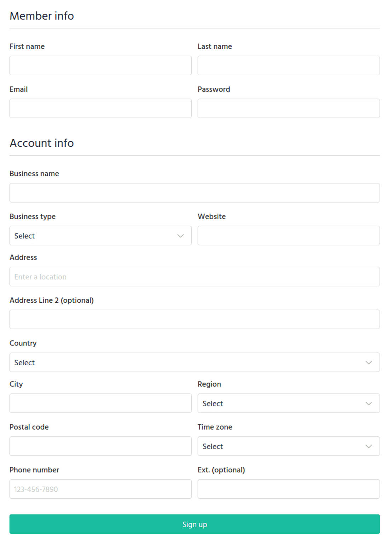This screenshot has height=540, width=392.
Task: Click into the Business name field
Action: tap(195, 193)
